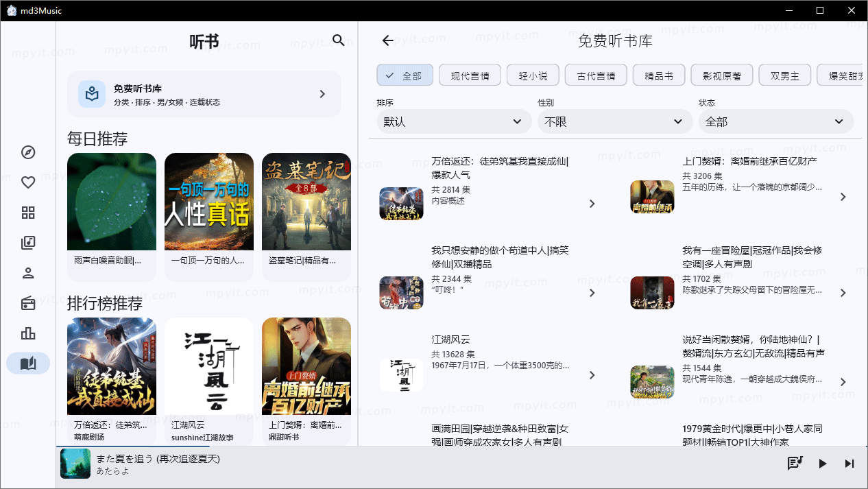Select the 全部 filter chip

pyautogui.click(x=405, y=75)
